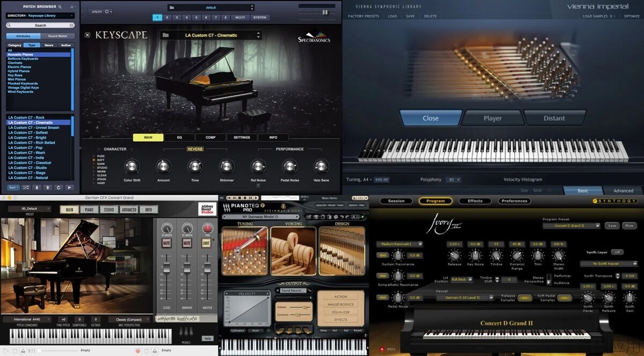Open the International A440 pitch standard dropdown
Screen dimensions: 644x356
coord(27,319)
